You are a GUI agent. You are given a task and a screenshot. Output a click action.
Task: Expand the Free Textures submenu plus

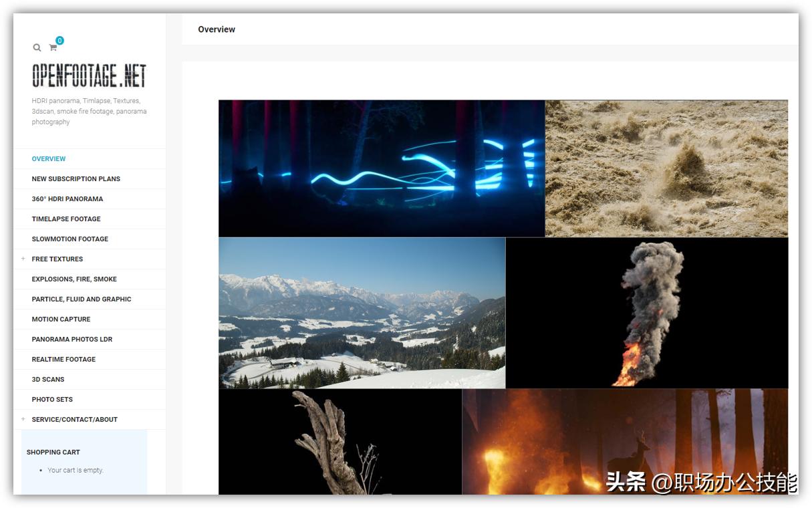pyautogui.click(x=23, y=259)
